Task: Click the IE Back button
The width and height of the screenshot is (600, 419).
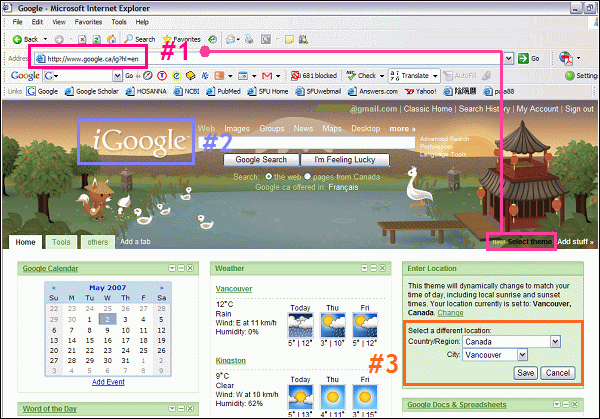Action: pyautogui.click(x=25, y=39)
